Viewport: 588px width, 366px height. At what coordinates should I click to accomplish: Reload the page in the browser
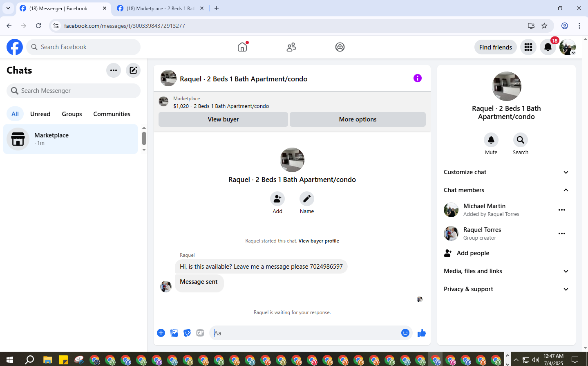coord(38,26)
